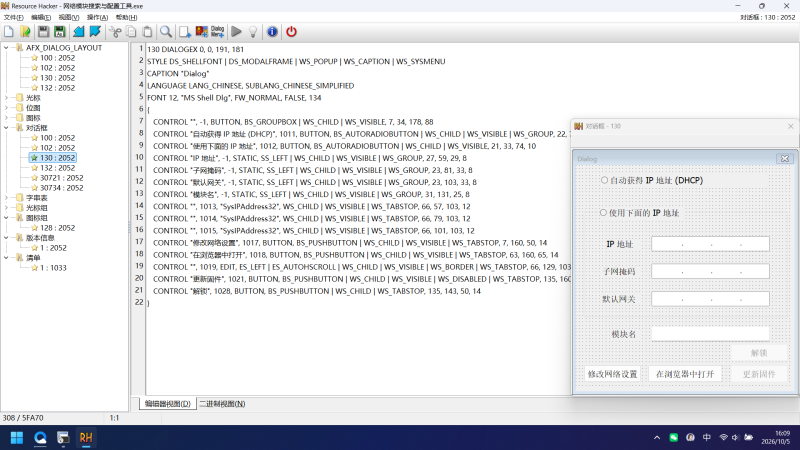
Task: Expand the 图标 folder node
Action: pyautogui.click(x=7, y=117)
